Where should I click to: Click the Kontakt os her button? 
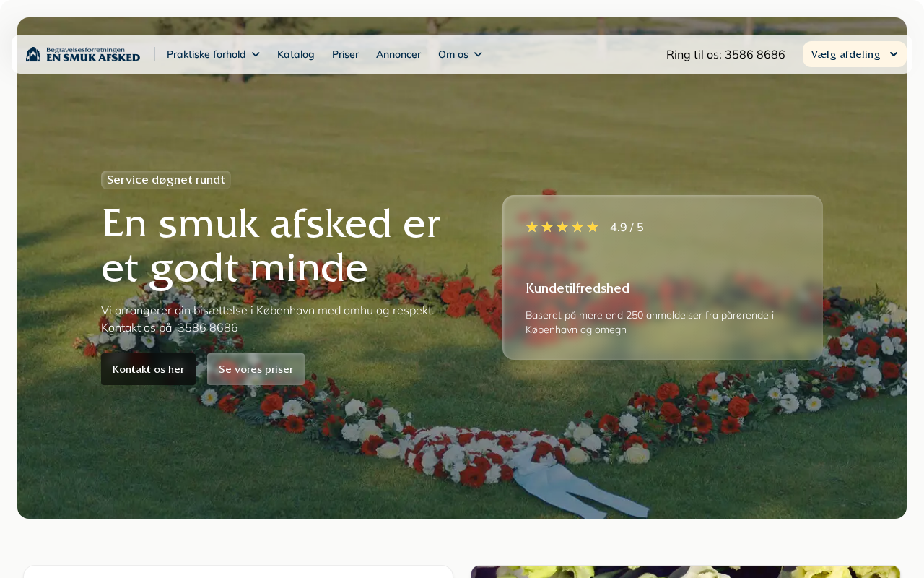tap(149, 369)
